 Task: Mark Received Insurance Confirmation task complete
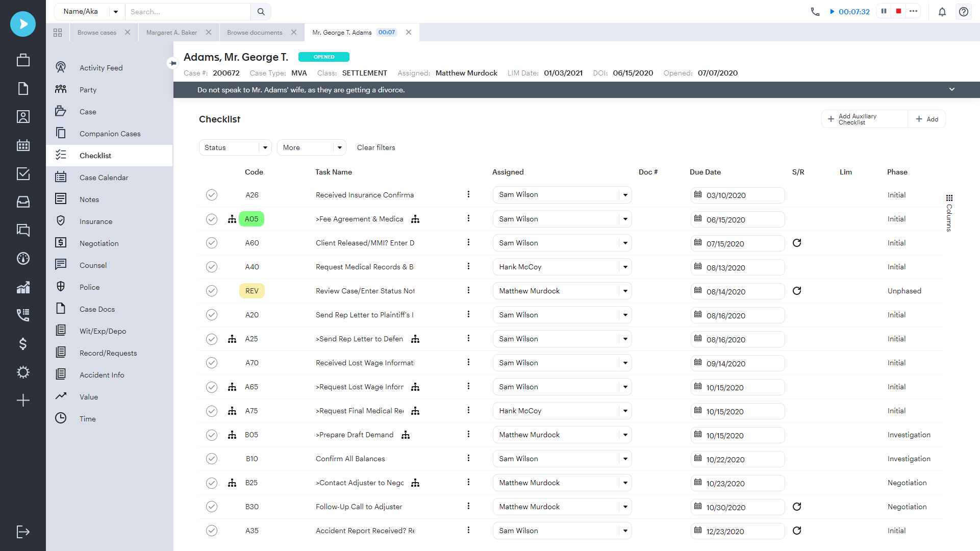point(212,194)
